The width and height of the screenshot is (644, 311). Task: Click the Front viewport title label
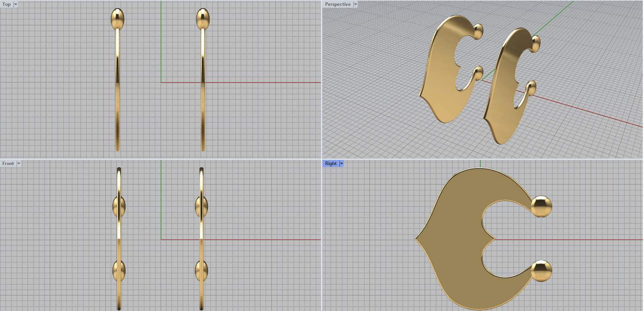click(8, 163)
